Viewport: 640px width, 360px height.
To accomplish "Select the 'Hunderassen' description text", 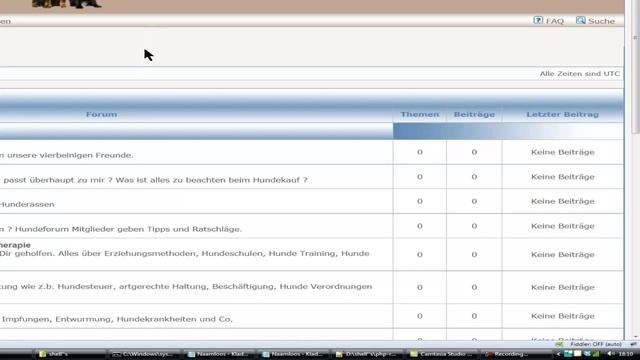I will [27, 204].
